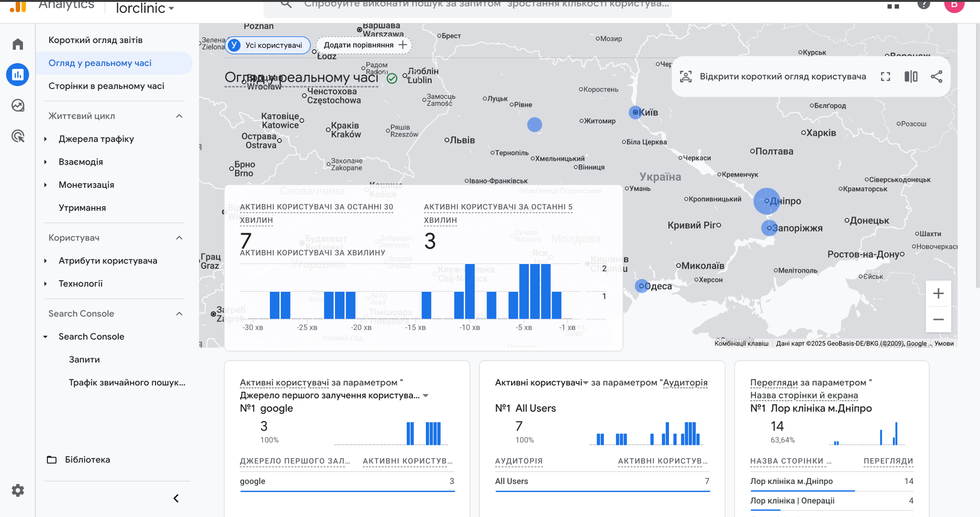Enter fullscreen mode via the expand icon

(886, 76)
